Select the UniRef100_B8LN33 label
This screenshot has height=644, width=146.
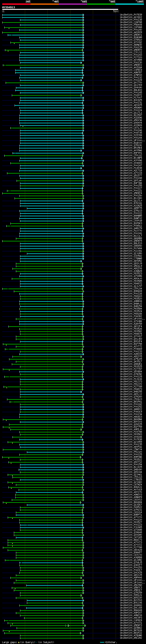click(131, 90)
